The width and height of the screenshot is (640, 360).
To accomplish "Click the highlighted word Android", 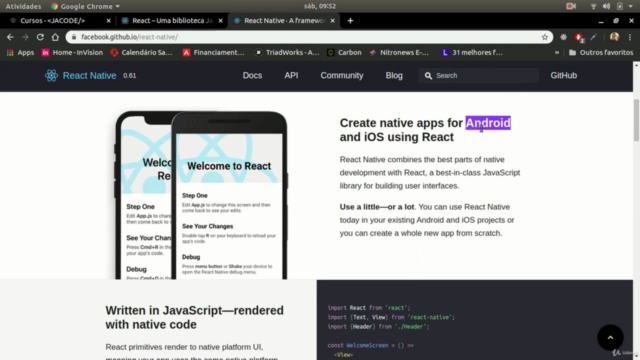I will point(488,123).
